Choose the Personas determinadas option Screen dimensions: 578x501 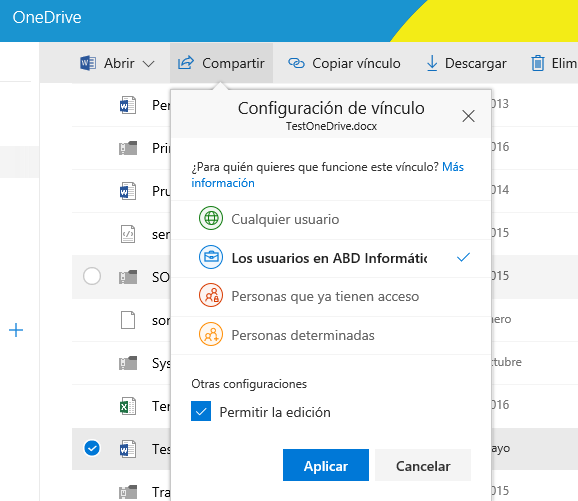click(x=331, y=335)
